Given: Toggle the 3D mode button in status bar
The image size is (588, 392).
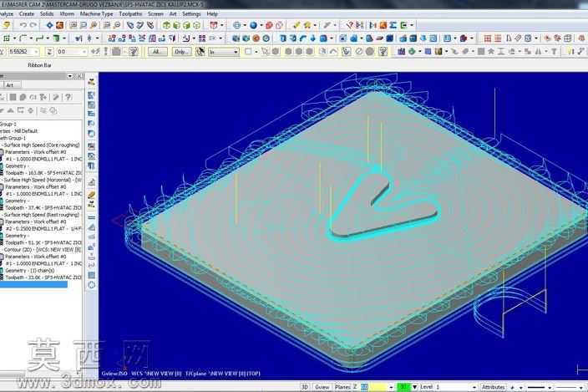Looking at the screenshot, I should click(x=305, y=387).
